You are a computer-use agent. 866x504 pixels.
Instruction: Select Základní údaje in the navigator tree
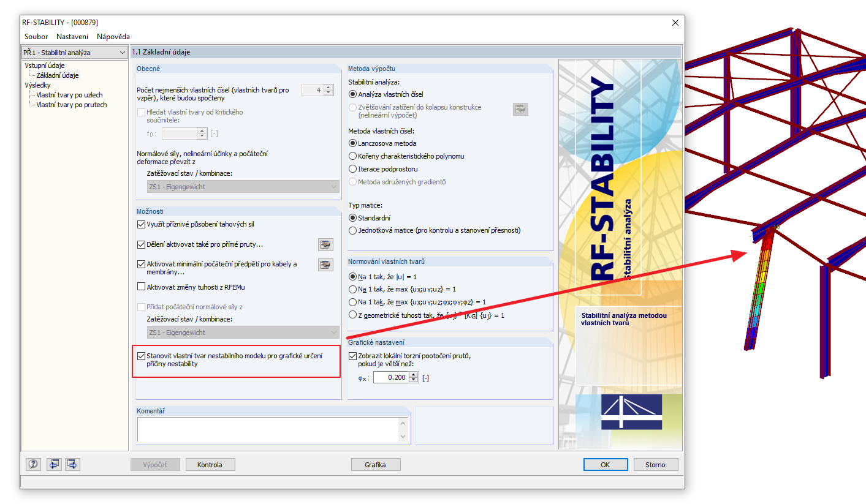58,75
